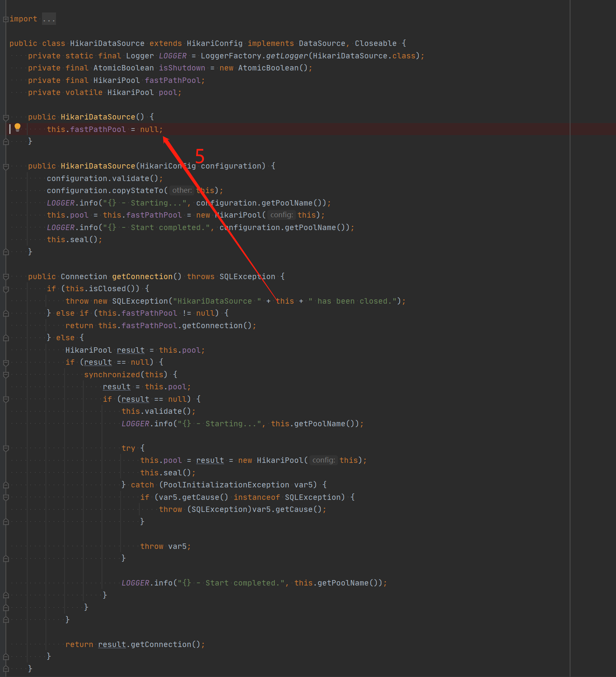616x677 pixels.
Task: Collapse the getConnection() method fold marker
Action: pyautogui.click(x=6, y=277)
